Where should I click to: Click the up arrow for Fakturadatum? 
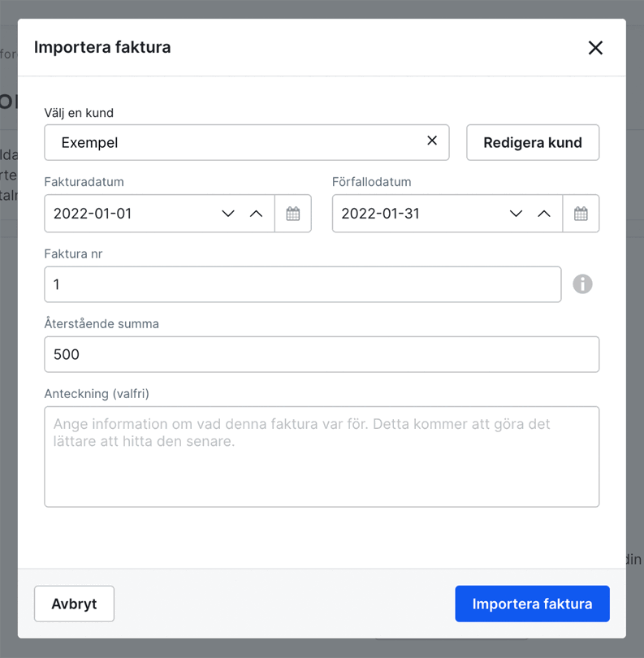pos(257,214)
